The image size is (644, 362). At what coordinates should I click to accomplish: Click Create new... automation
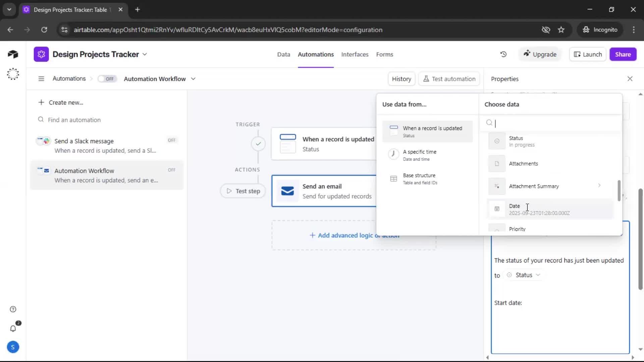[61, 102]
